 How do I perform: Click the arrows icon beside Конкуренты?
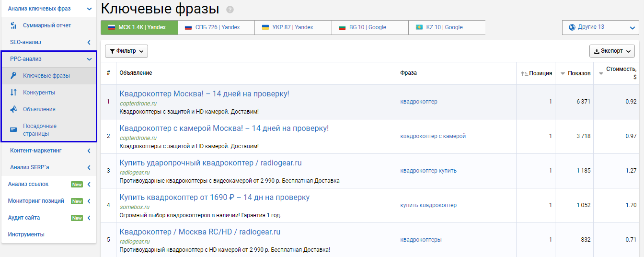click(x=13, y=93)
